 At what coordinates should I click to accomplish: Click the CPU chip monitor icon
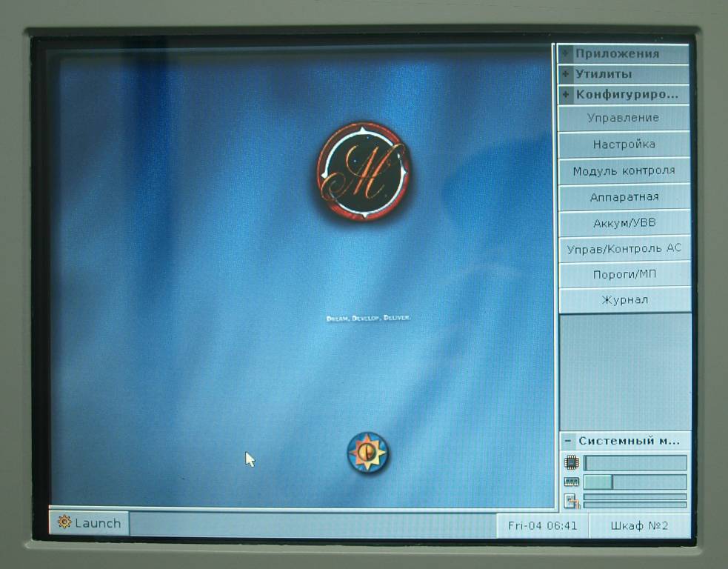click(571, 462)
